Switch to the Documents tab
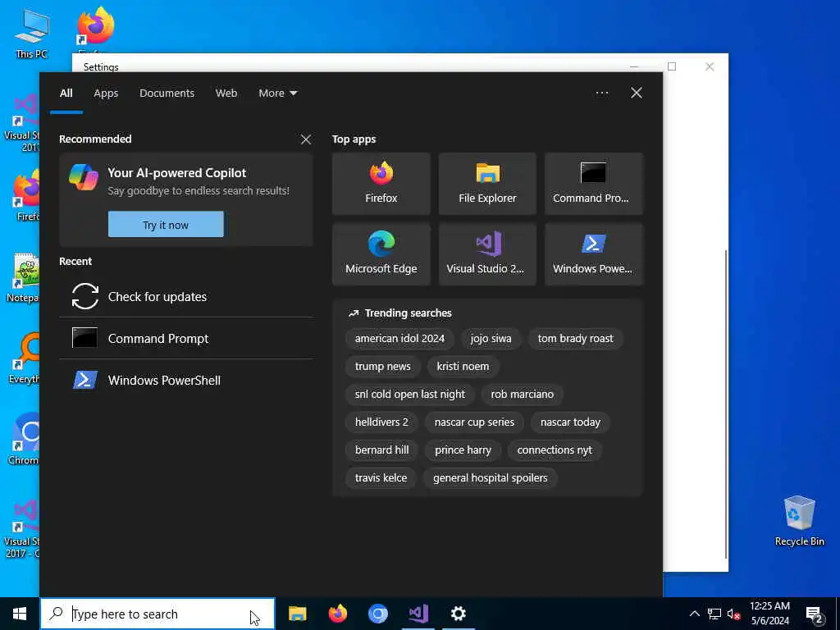The height and width of the screenshot is (630, 840). (167, 94)
